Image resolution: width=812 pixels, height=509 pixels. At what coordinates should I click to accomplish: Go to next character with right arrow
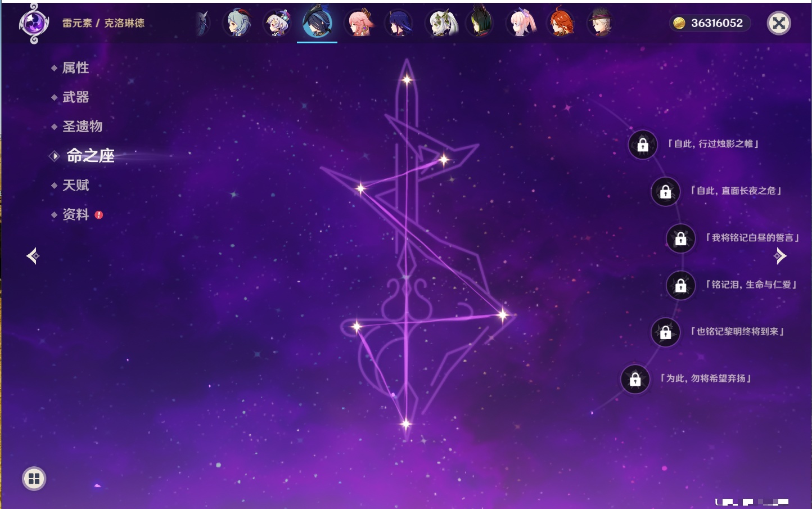780,256
